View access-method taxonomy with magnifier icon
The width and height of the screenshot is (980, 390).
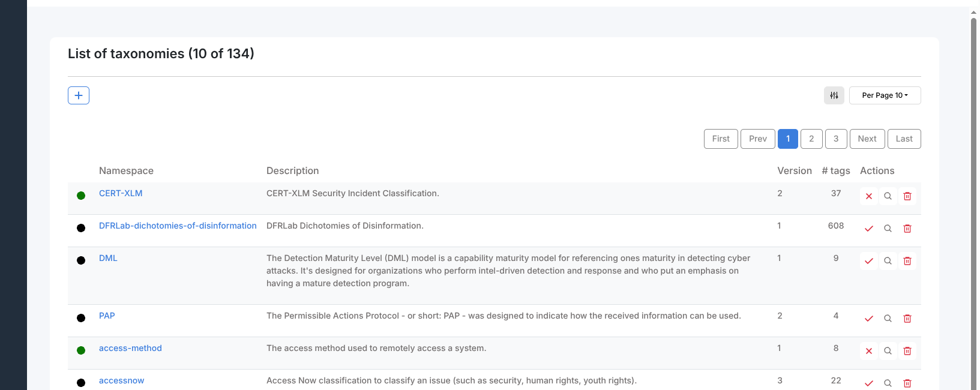click(x=888, y=351)
